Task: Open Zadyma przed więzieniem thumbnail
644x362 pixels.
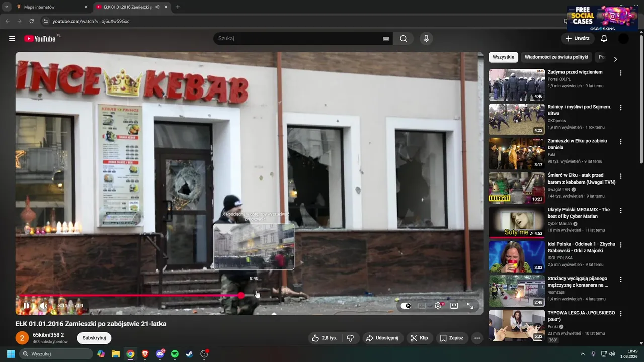Action: click(x=517, y=84)
